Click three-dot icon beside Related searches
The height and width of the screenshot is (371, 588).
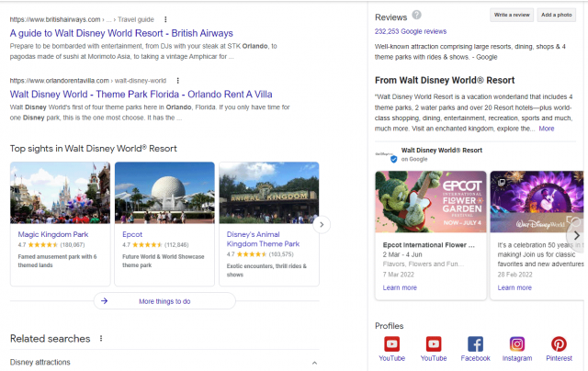pyautogui.click(x=101, y=338)
